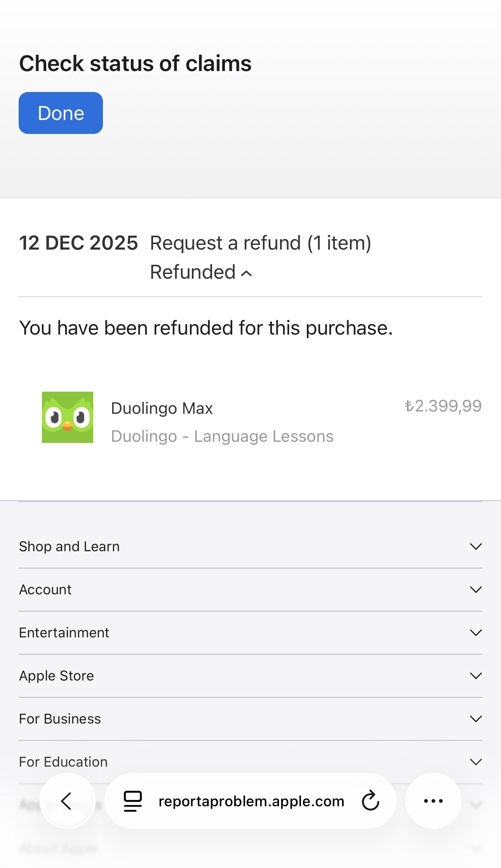Reload the page with refresh icon
The width and height of the screenshot is (501, 868).
coord(371,800)
